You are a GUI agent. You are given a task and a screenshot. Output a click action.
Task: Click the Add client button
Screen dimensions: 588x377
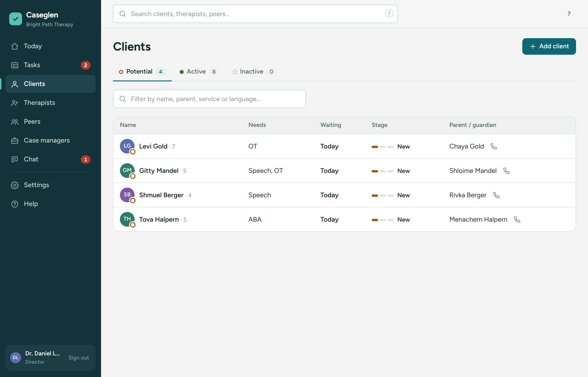pyautogui.click(x=549, y=46)
